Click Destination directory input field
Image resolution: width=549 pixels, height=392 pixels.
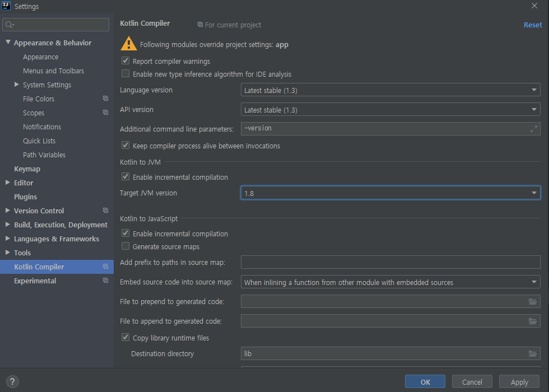pos(390,353)
